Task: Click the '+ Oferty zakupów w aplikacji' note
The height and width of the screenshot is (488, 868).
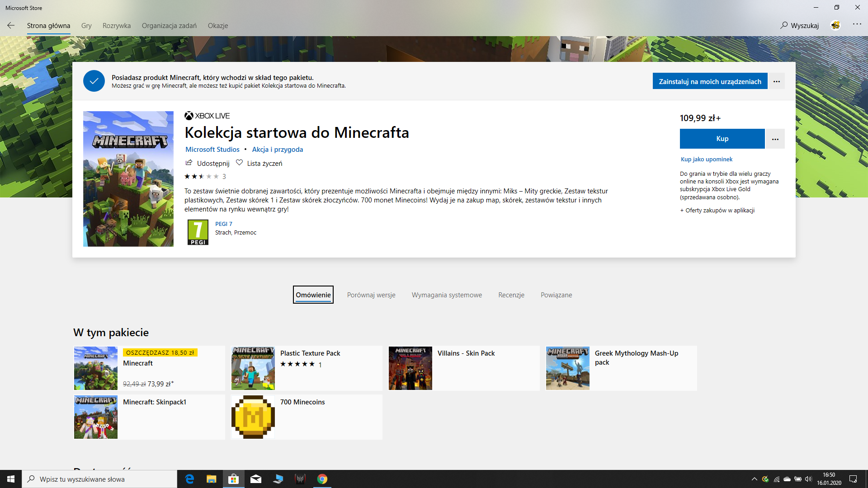Action: coord(717,210)
